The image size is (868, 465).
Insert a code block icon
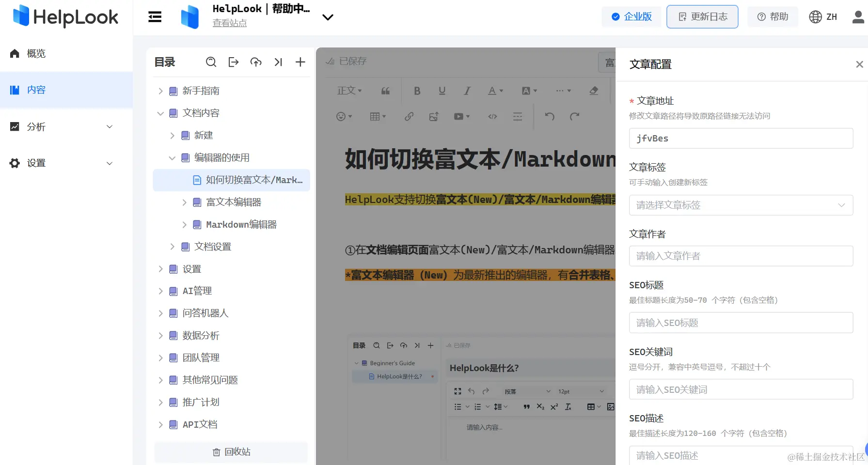pyautogui.click(x=492, y=116)
